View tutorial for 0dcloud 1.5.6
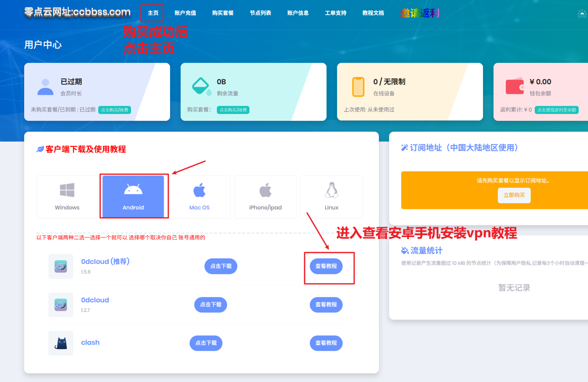Screen dimensions: 588x382 pyautogui.click(x=326, y=266)
